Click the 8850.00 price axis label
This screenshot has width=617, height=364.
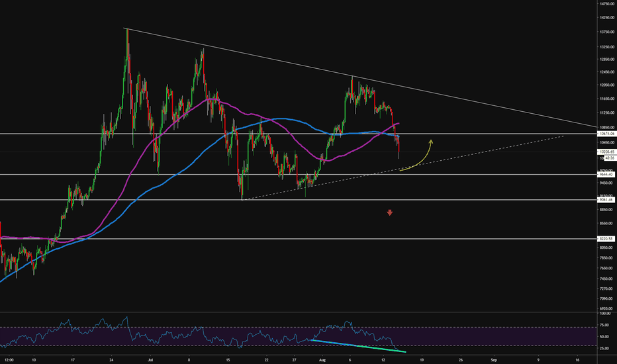click(x=608, y=210)
